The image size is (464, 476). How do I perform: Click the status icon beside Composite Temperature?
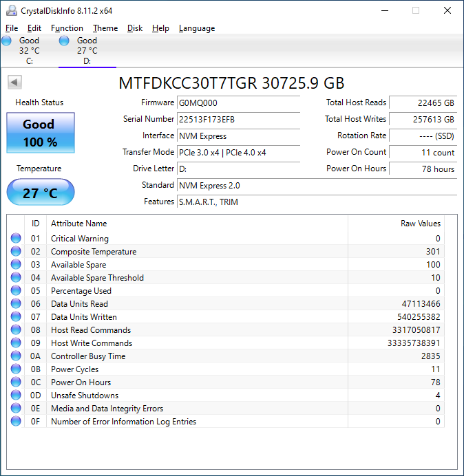16,252
